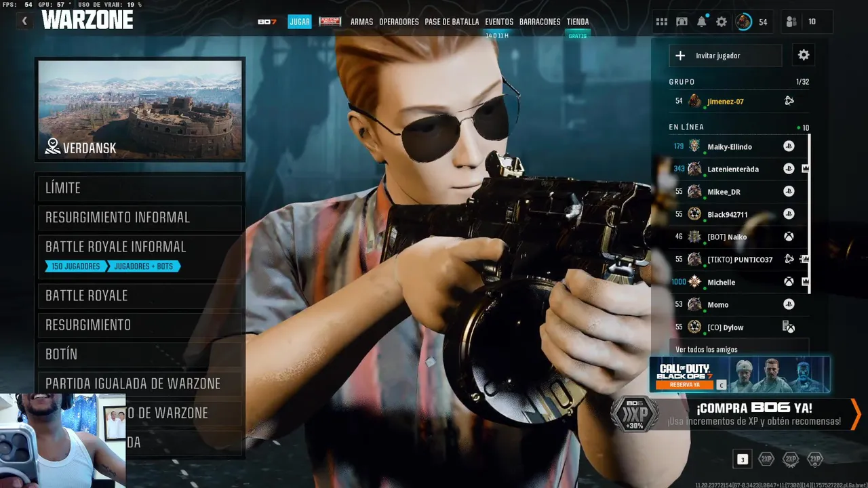Screen dimensions: 868x488
Task: Click the VERDANSK map thumbnail
Action: (x=140, y=109)
